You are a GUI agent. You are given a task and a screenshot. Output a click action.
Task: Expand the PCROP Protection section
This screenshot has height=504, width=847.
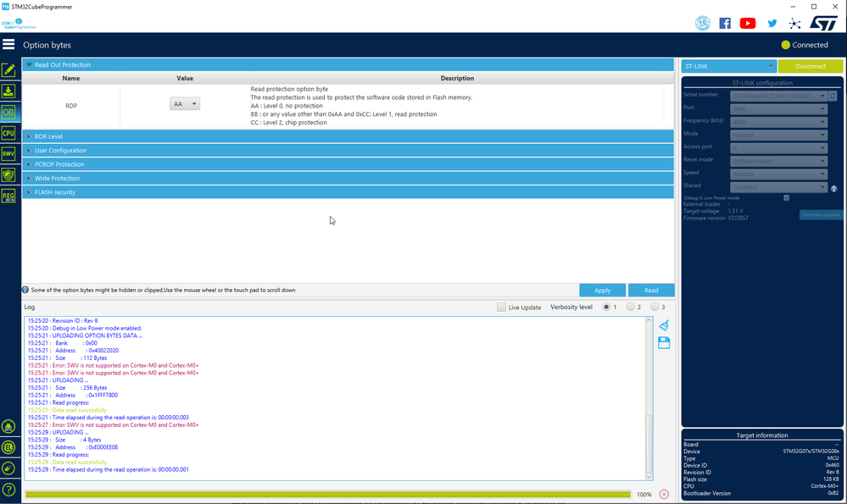[348, 164]
